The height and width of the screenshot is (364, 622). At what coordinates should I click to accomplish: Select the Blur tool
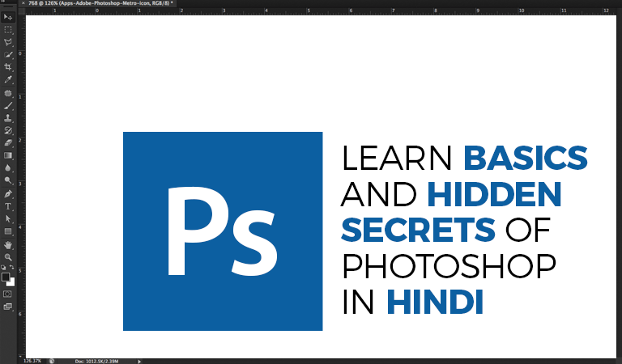click(x=7, y=168)
